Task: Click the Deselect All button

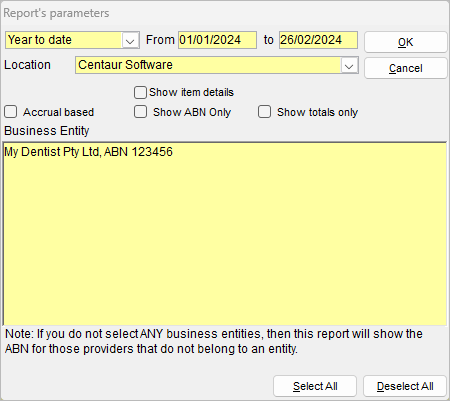Action: (405, 386)
